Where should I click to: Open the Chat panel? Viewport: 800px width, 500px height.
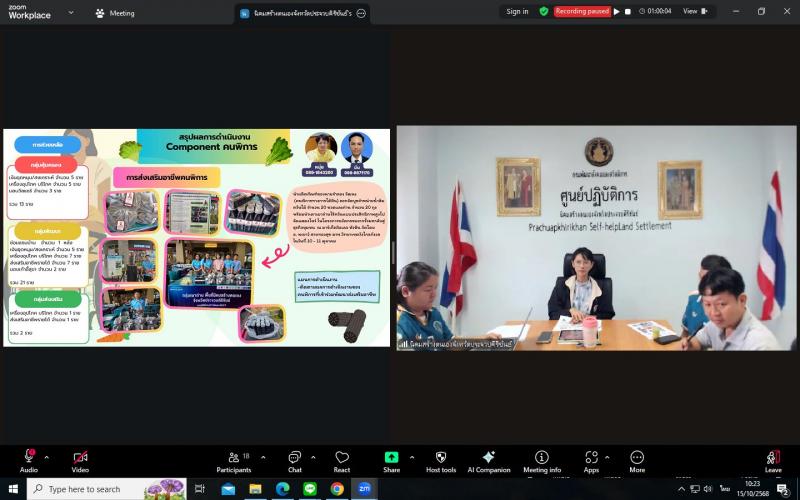[295, 461]
